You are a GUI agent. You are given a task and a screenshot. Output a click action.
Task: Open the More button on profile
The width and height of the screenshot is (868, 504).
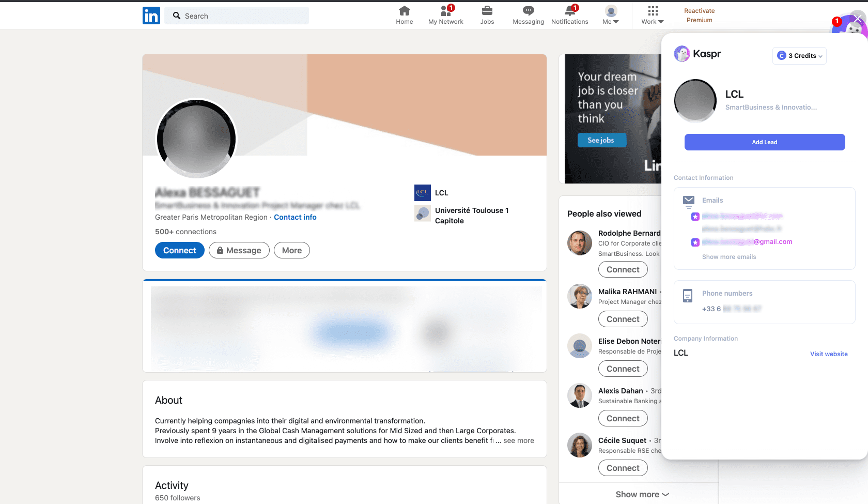click(292, 250)
